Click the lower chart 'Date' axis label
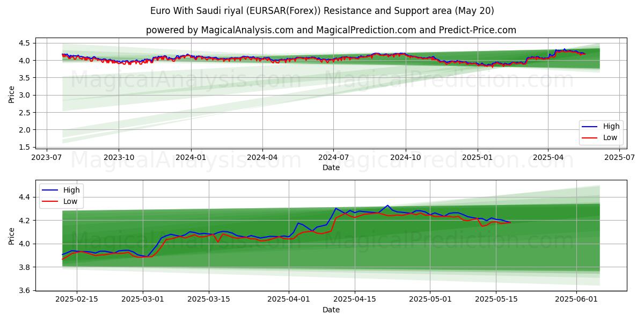The width and height of the screenshot is (644, 322). 331,310
